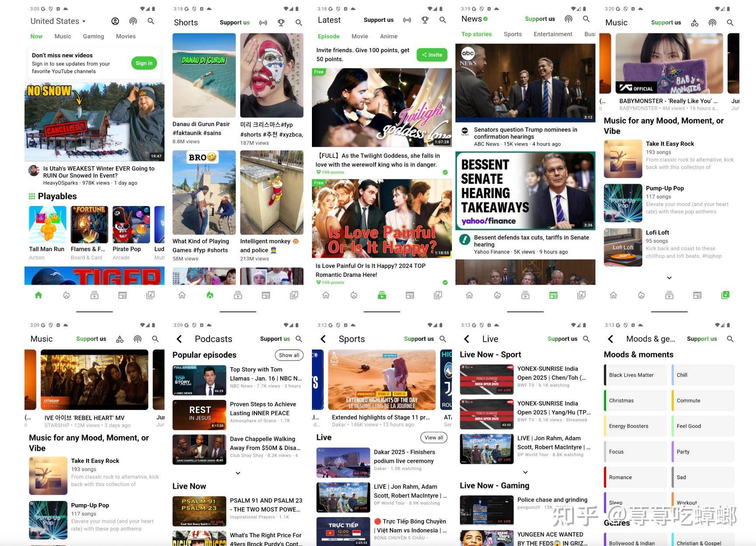Select Christmas mood chip
The image size is (756, 546).
click(x=635, y=401)
